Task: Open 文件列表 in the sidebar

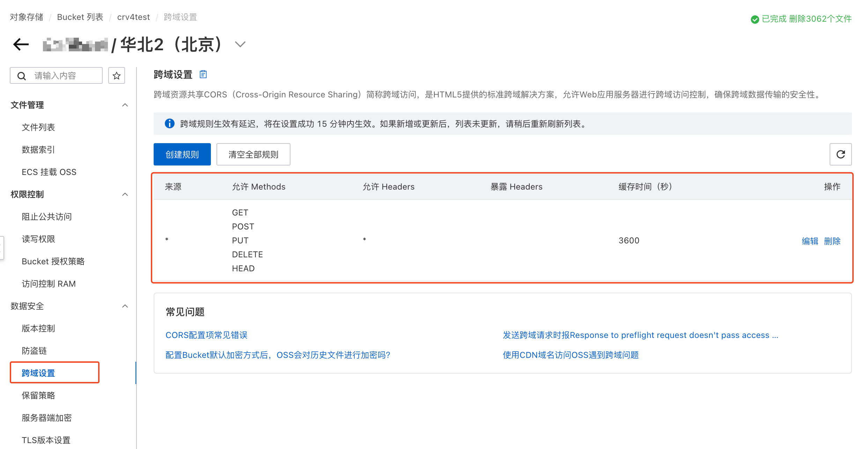Action: [38, 127]
